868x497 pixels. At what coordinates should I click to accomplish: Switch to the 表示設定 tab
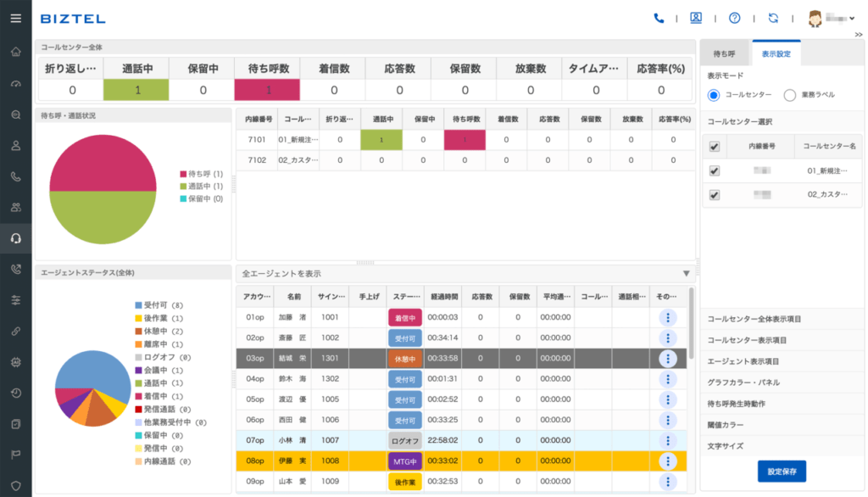[776, 53]
